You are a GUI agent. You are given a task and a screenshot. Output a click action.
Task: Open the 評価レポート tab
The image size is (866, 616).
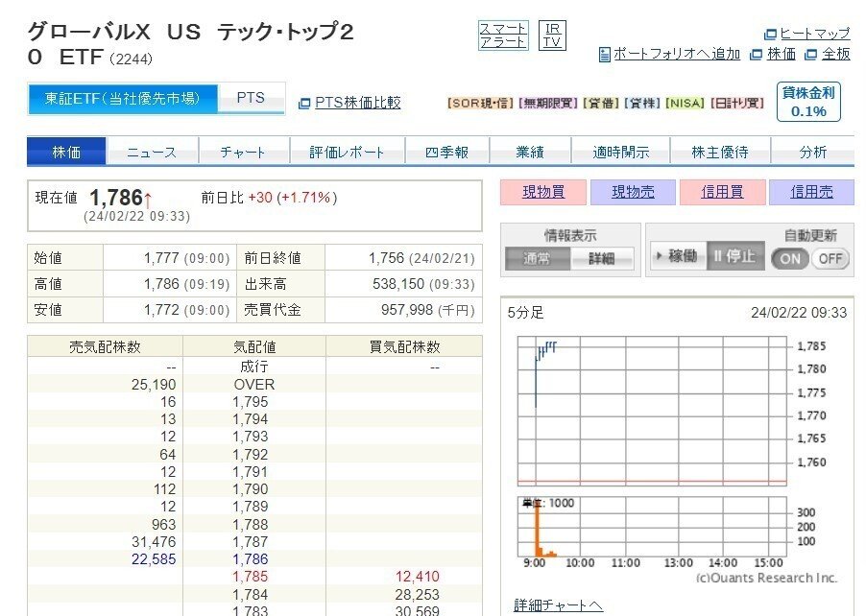click(x=347, y=152)
